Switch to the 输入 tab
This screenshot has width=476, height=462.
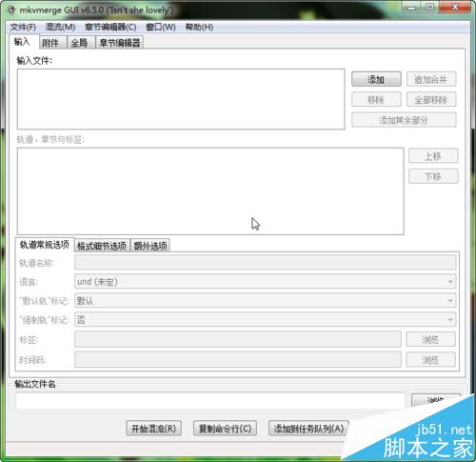click(x=23, y=42)
